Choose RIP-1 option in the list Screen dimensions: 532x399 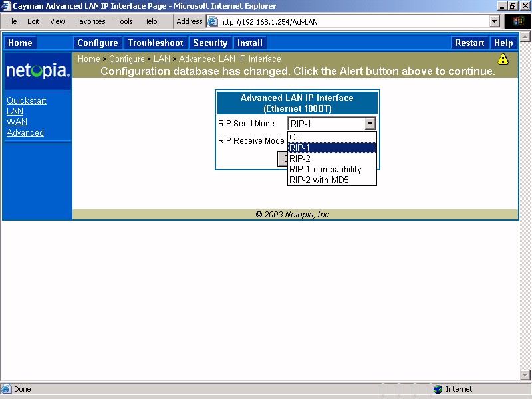332,148
